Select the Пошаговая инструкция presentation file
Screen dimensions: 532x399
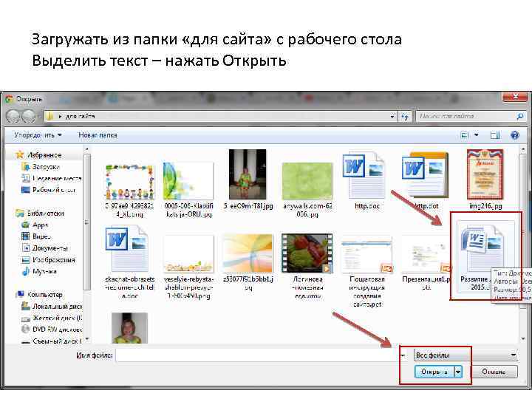(x=366, y=271)
